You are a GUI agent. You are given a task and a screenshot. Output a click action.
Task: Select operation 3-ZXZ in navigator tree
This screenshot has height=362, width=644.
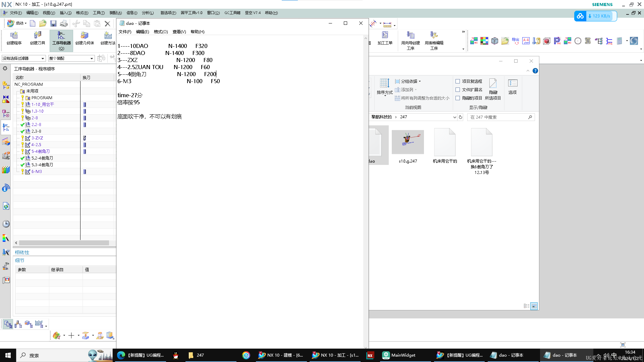37,138
